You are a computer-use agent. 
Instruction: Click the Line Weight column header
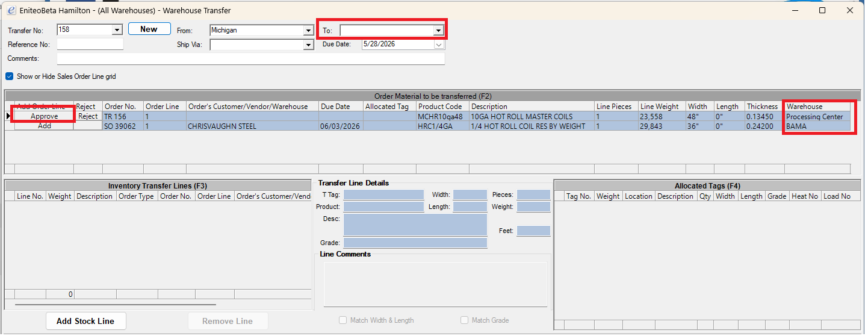[x=662, y=107]
